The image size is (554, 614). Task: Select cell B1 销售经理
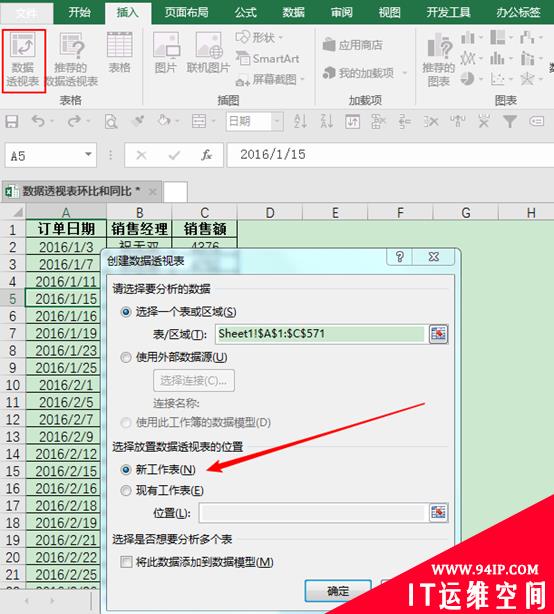pos(139,229)
